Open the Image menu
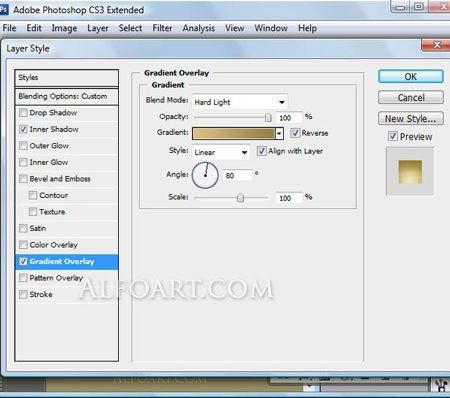Screen dimensions: 450x398 (x=64, y=28)
